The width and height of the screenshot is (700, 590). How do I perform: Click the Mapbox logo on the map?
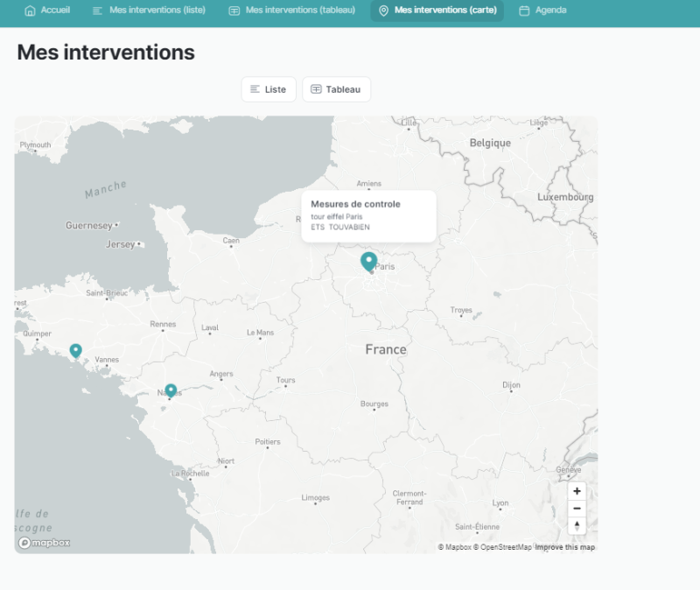coord(45,543)
